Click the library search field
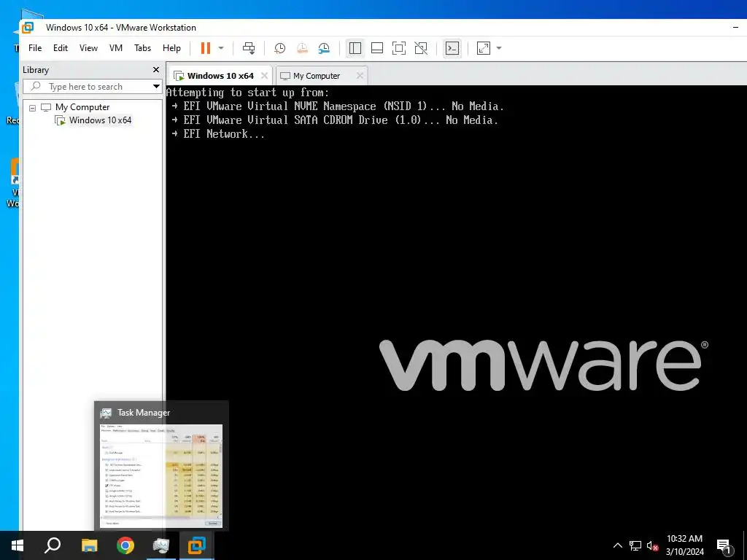The height and width of the screenshot is (560, 747). 92,87
